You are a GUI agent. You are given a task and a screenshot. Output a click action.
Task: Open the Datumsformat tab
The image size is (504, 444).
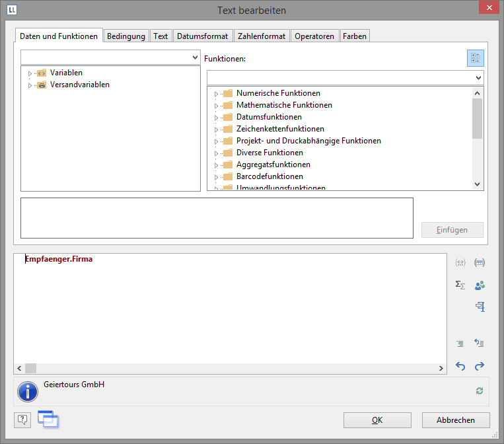pyautogui.click(x=202, y=36)
